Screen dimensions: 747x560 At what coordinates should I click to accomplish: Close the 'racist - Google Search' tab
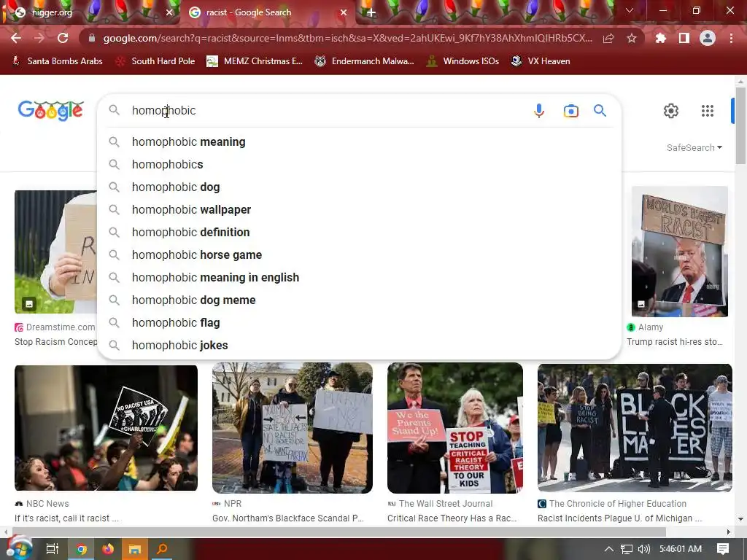point(344,13)
